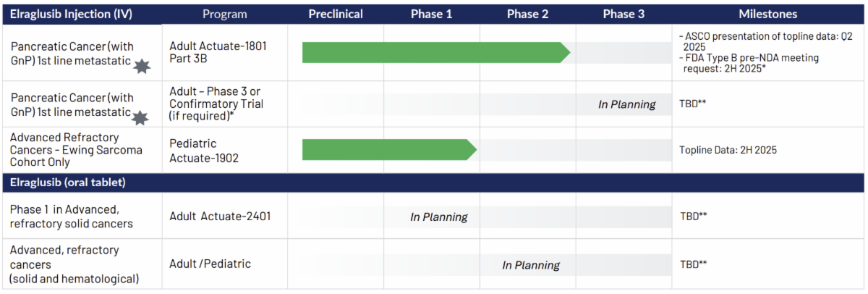This screenshot has height=294, width=868.
Task: Select the Preclinical column header
Action: point(336,14)
